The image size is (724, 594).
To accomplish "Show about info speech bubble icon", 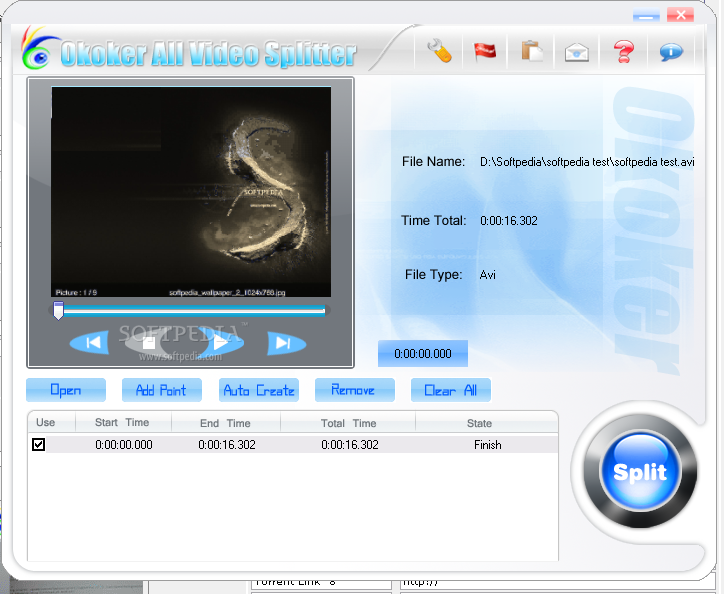I will [x=671, y=51].
